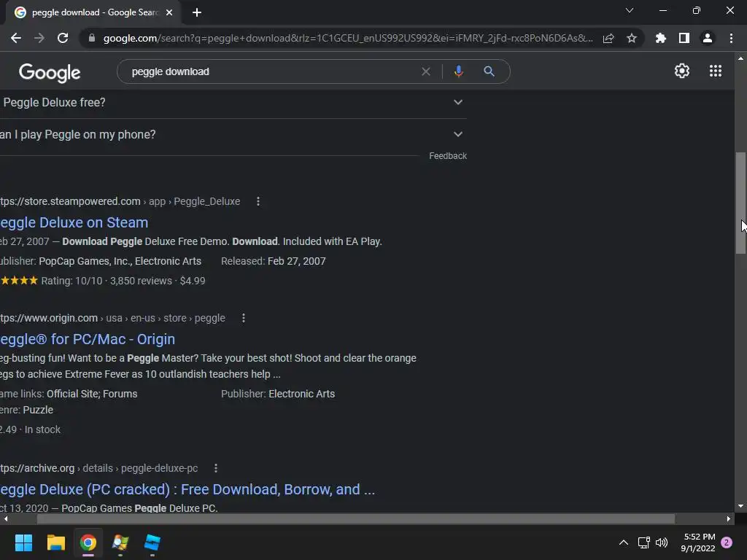747x560 pixels.
Task: Click the address bar URL
Action: coord(348,38)
